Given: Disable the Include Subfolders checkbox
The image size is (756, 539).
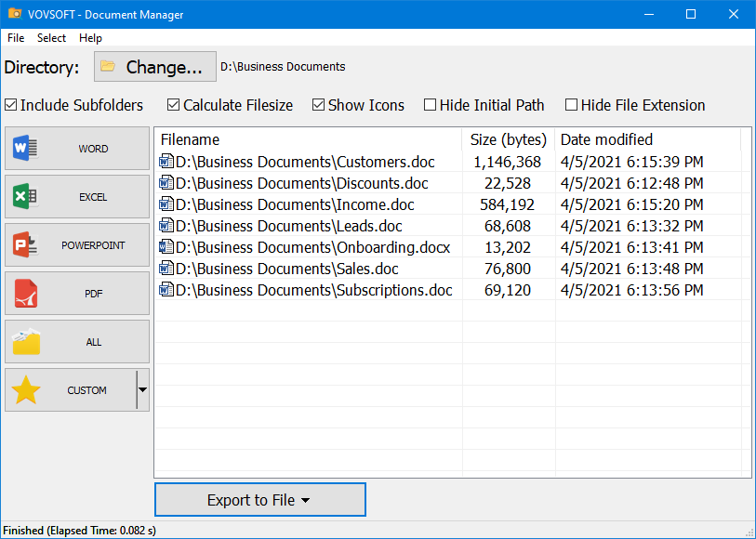Looking at the screenshot, I should pyautogui.click(x=9, y=105).
